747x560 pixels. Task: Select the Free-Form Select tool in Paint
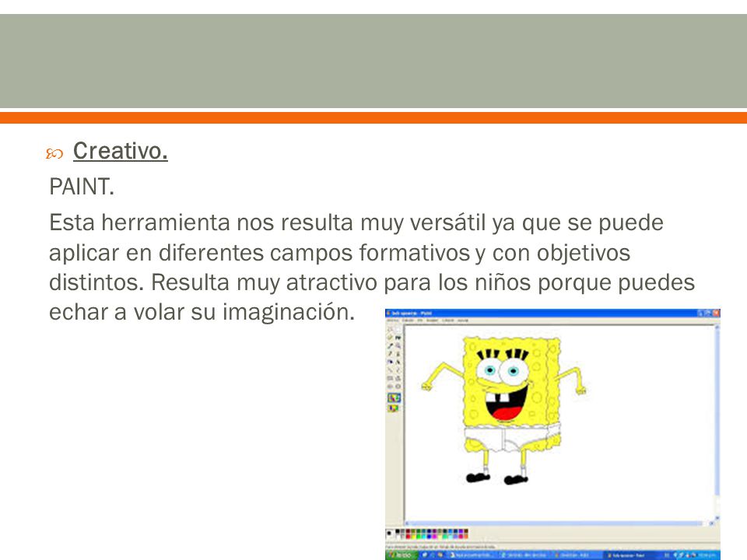pos(390,328)
